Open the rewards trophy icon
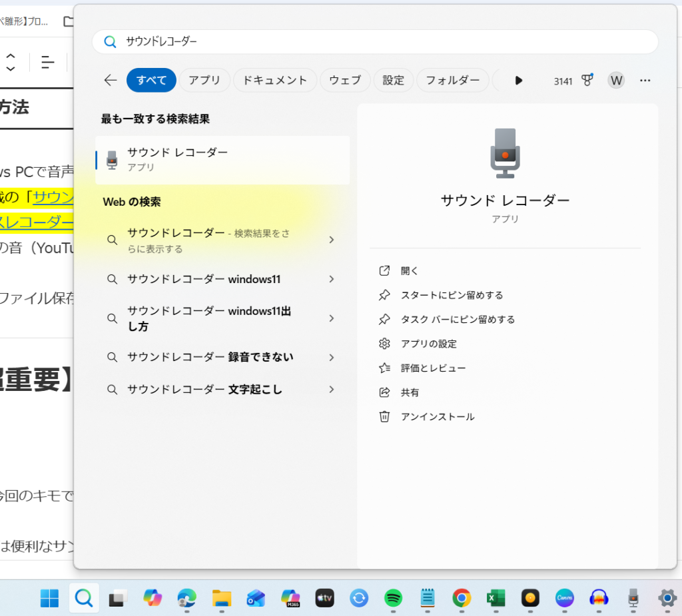 coord(587,80)
